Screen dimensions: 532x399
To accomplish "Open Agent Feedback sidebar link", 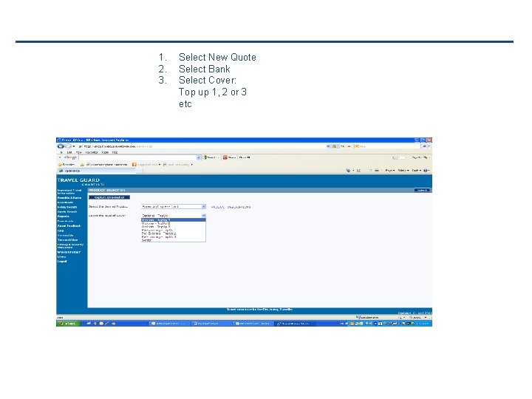I will click(69, 225).
